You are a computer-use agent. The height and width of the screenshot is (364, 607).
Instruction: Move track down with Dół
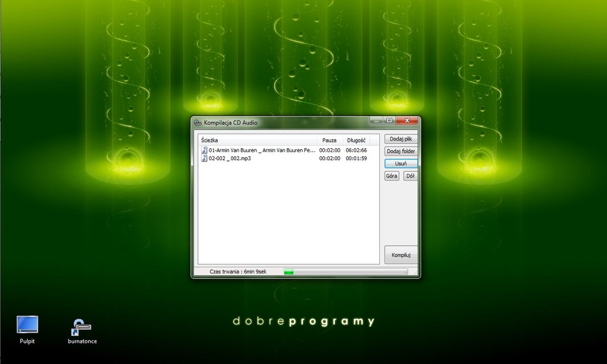point(410,176)
